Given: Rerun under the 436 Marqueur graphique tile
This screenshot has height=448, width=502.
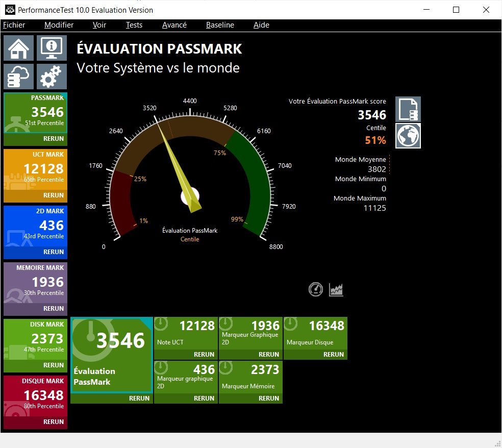Looking at the screenshot, I should pyautogui.click(x=204, y=399).
